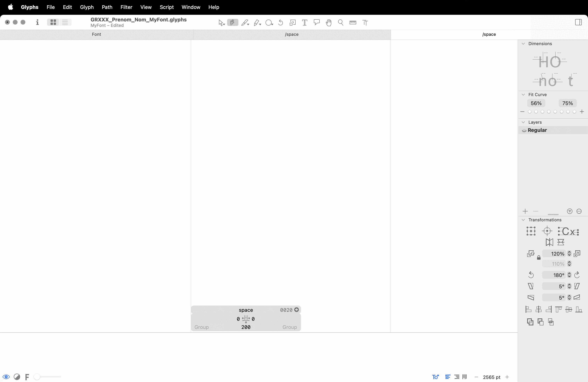The width and height of the screenshot is (588, 382).
Task: Select the Measurement ruler tool
Action: (x=353, y=23)
